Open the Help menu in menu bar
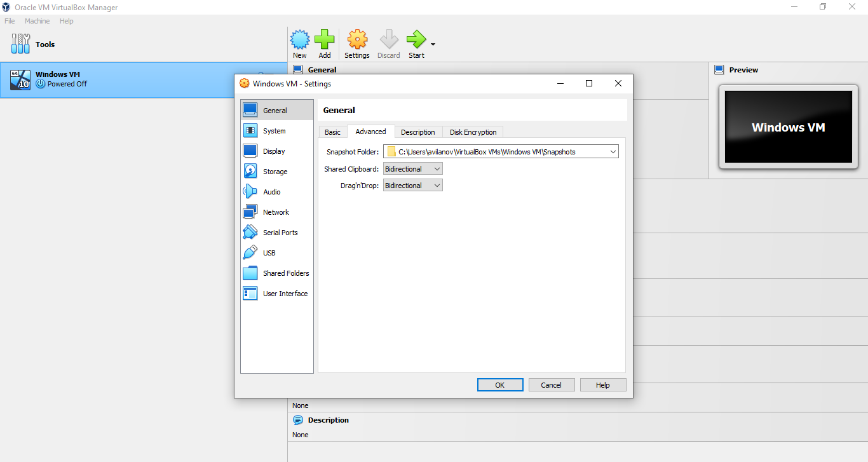 pyautogui.click(x=67, y=21)
